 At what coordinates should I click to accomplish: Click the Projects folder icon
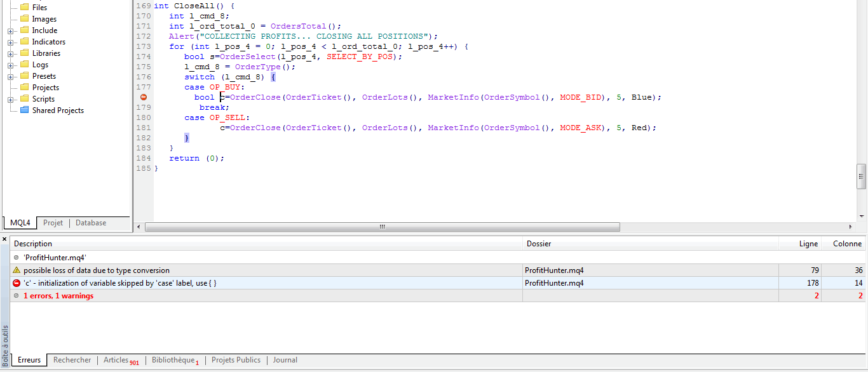(24, 88)
